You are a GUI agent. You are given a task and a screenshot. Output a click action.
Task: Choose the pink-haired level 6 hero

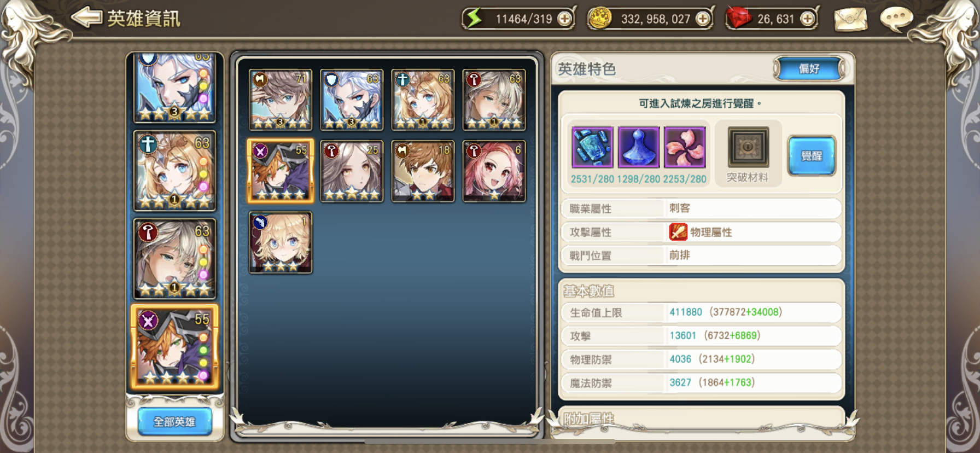(x=494, y=171)
